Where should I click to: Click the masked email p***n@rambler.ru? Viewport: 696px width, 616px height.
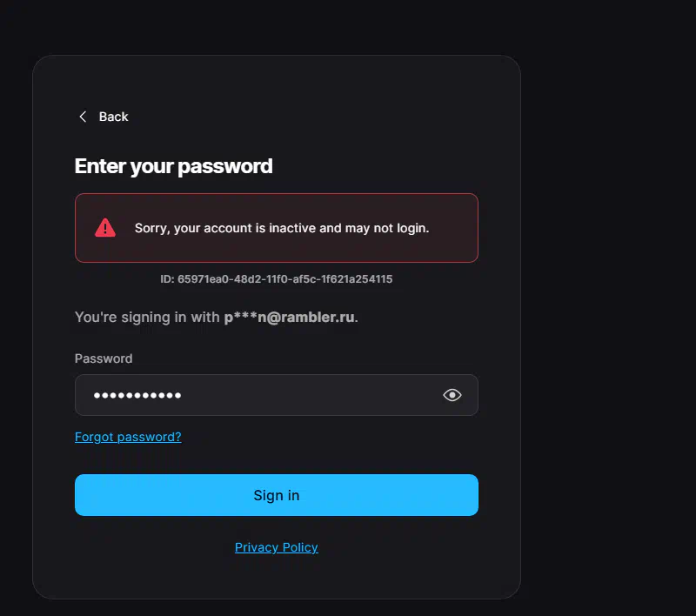click(289, 318)
